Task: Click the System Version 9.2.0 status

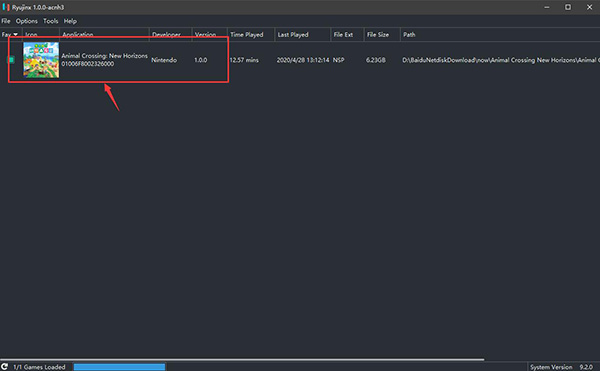Action: [561, 367]
